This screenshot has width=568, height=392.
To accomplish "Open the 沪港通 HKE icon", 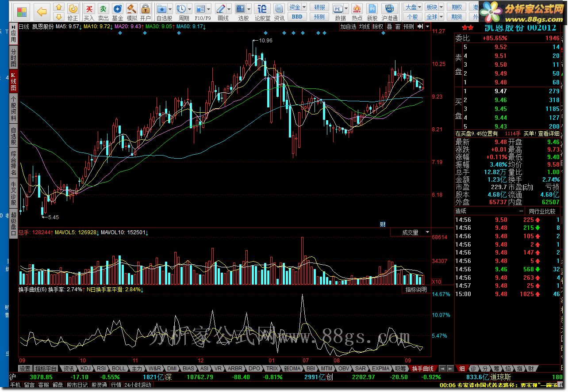I will [x=389, y=12].
